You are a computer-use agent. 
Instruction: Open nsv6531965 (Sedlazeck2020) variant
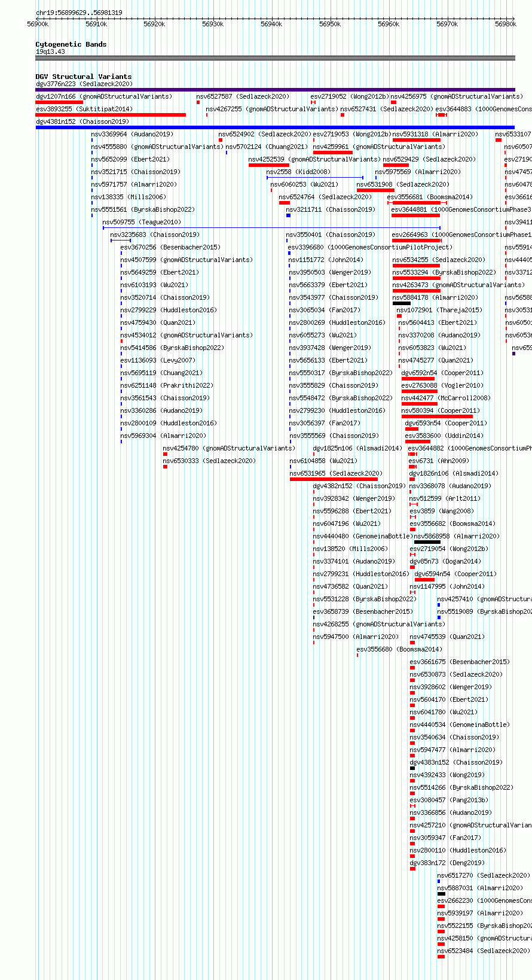pos(335,473)
